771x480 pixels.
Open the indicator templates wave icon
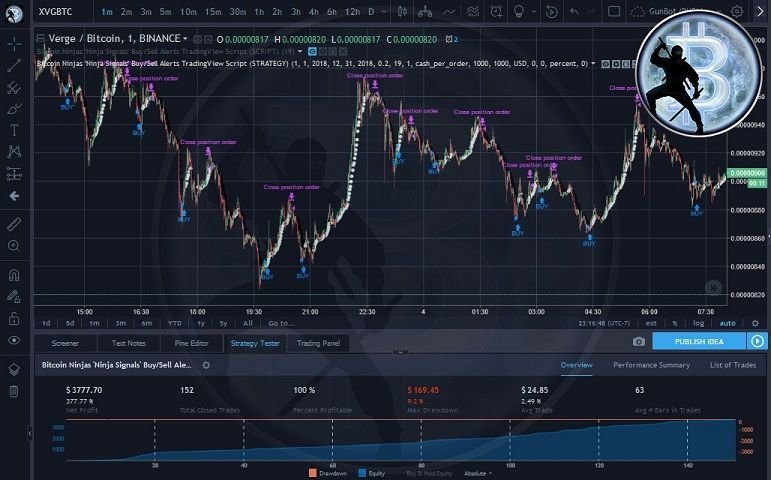(x=473, y=11)
